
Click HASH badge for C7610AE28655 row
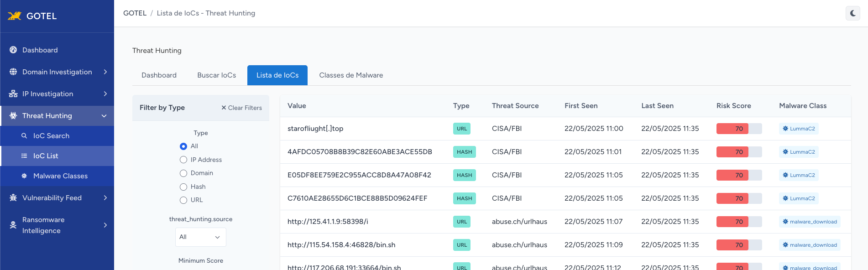pos(465,198)
